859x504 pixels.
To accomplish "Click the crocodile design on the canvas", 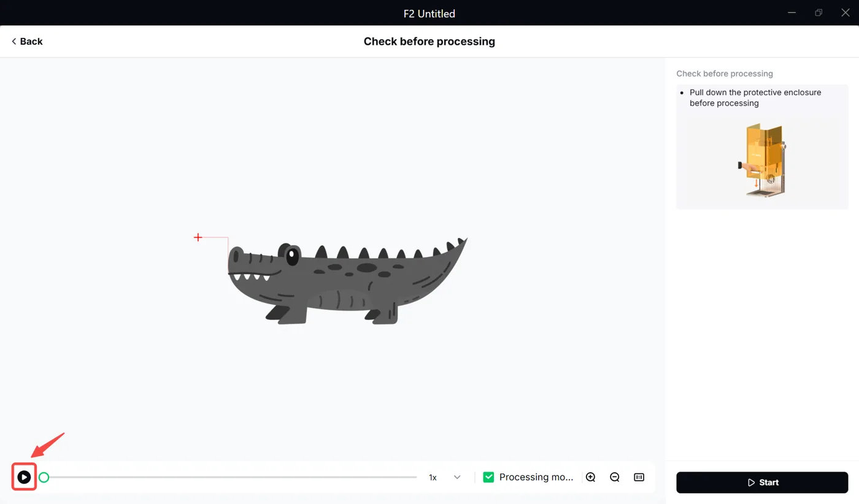I will tap(347, 280).
